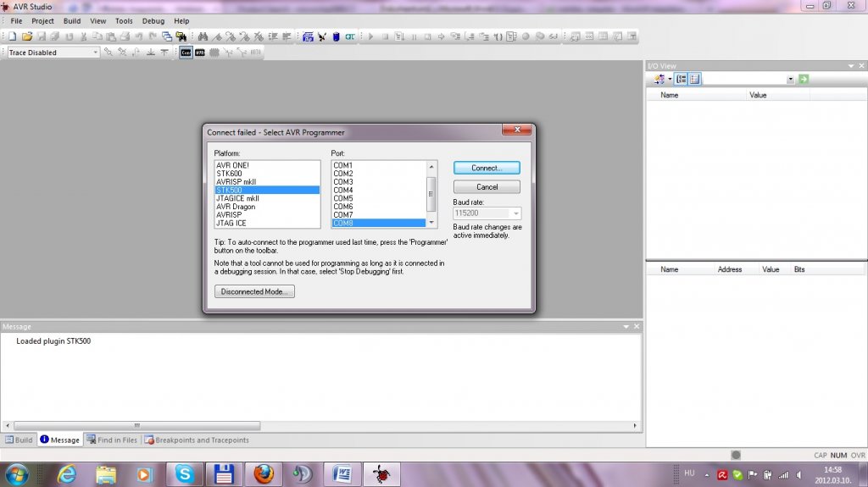
Task: Click the Connect... button
Action: [487, 168]
